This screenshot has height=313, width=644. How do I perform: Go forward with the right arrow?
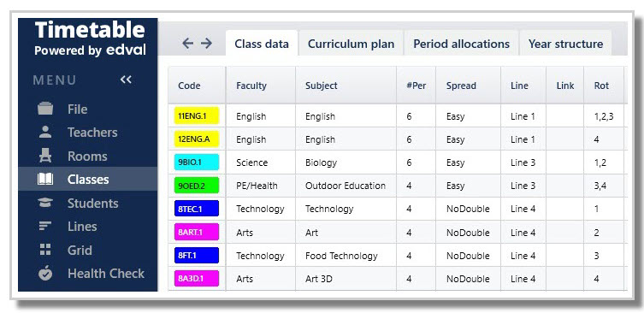coord(206,43)
